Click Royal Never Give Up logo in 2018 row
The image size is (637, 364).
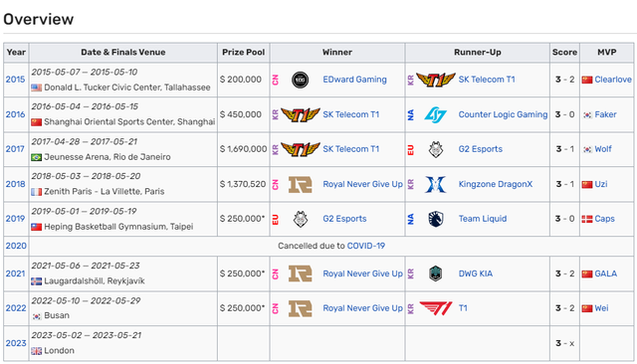pos(301,184)
